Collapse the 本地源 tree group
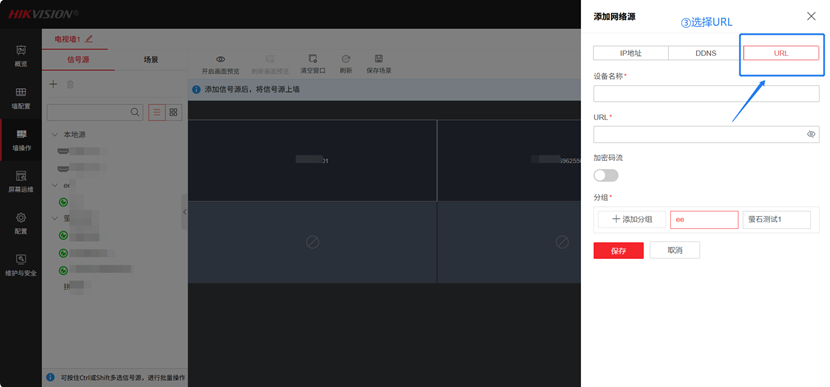Viewport: 830px width, 387px height. [x=55, y=135]
